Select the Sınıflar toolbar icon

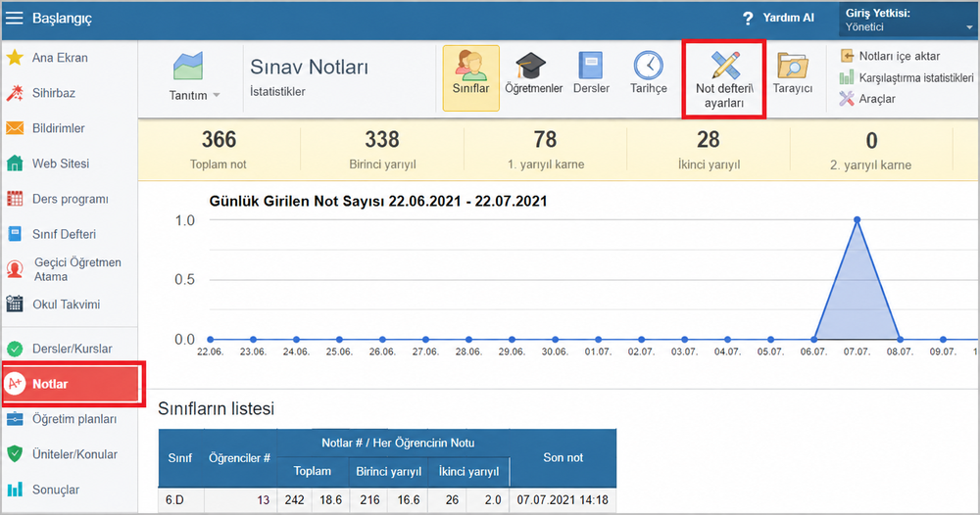pos(470,78)
